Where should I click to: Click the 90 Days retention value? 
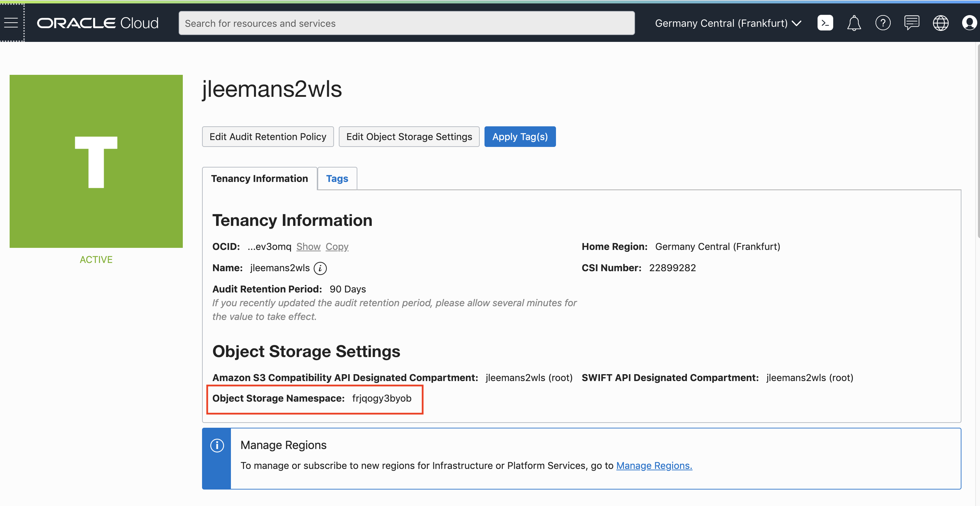[347, 289]
